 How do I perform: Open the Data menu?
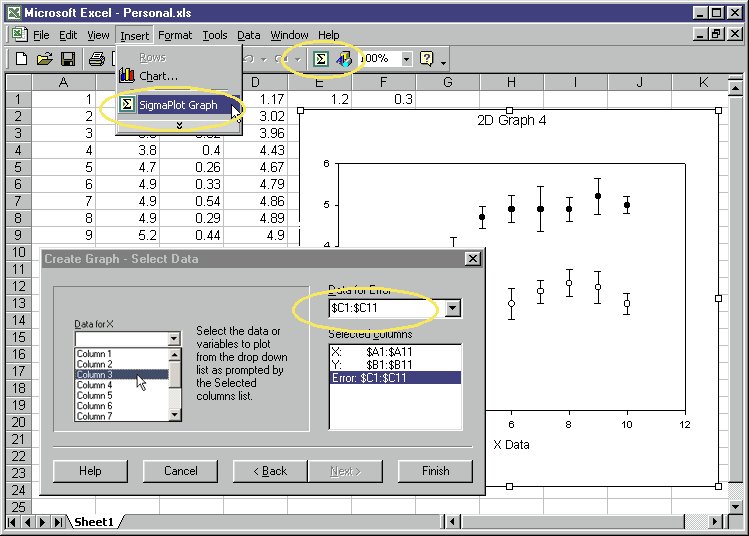point(248,35)
